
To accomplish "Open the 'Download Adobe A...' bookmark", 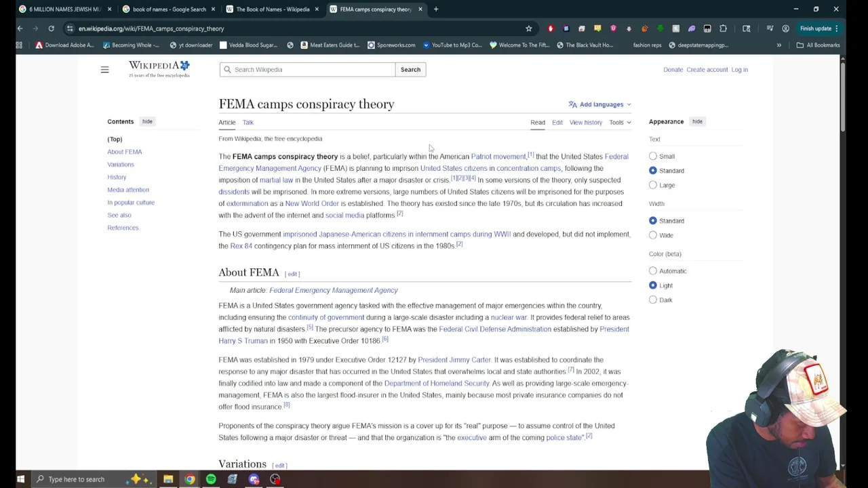I will click(x=64, y=45).
